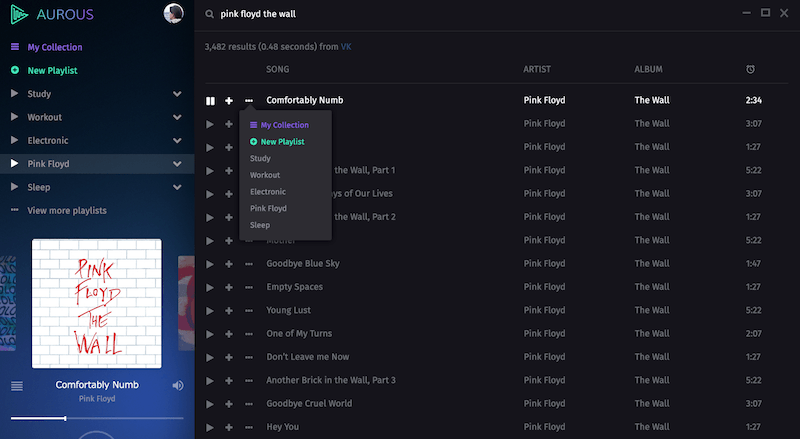Add Goodbye Blue Sky via plus icon
The width and height of the screenshot is (800, 439).
click(229, 264)
